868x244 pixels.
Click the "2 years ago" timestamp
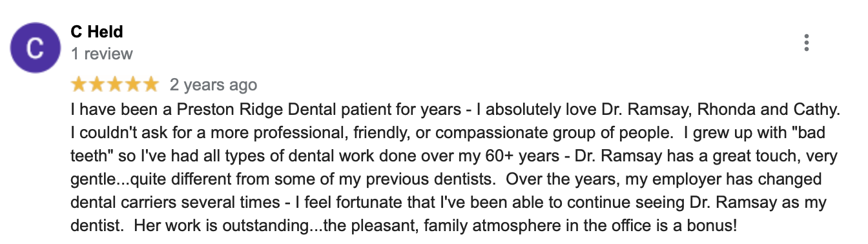click(213, 85)
